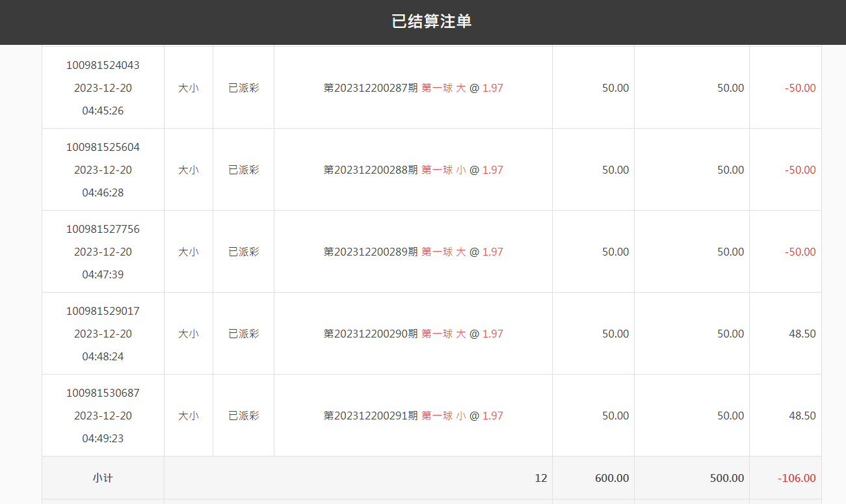This screenshot has height=504, width=846.
Task: Click order number 100981529017
Action: [x=103, y=311]
